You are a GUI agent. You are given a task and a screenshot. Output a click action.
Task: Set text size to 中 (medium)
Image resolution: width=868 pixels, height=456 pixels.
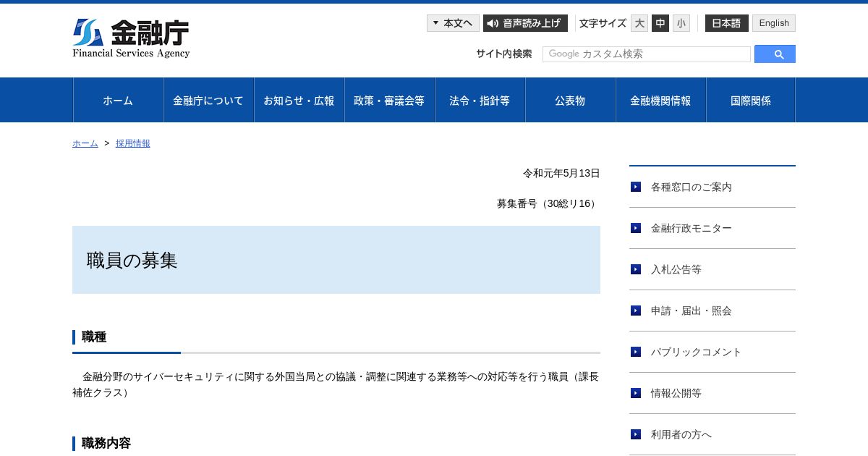pyautogui.click(x=660, y=23)
